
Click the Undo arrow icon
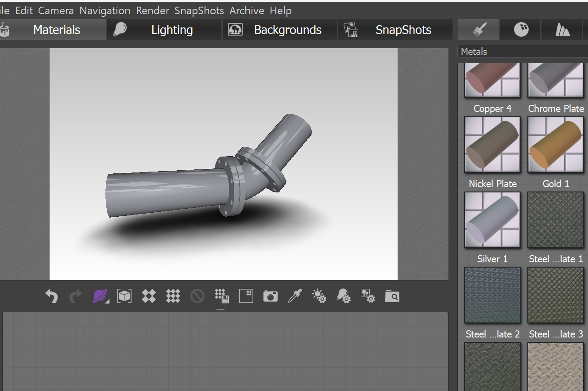point(51,296)
